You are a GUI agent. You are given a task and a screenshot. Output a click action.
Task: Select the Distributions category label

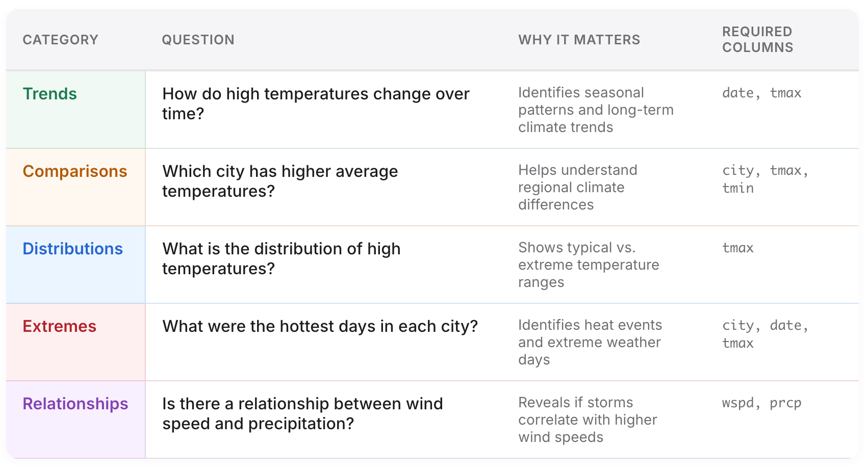tap(73, 249)
